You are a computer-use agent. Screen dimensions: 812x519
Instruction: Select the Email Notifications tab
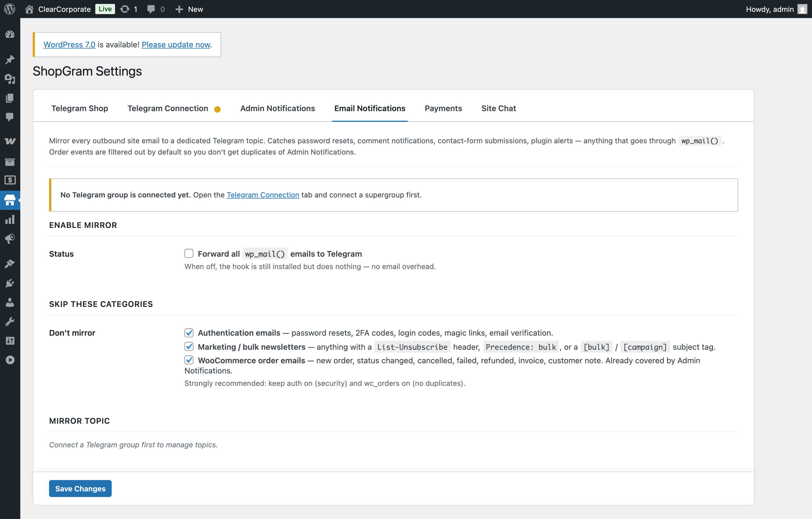(370, 108)
